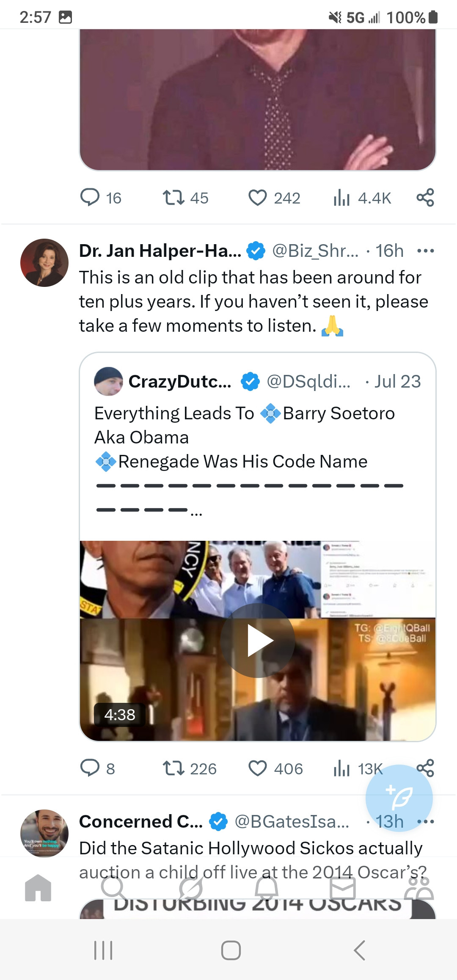The height and width of the screenshot is (980, 457).
Task: Open Concerned C... profile avatar
Action: pos(44,834)
